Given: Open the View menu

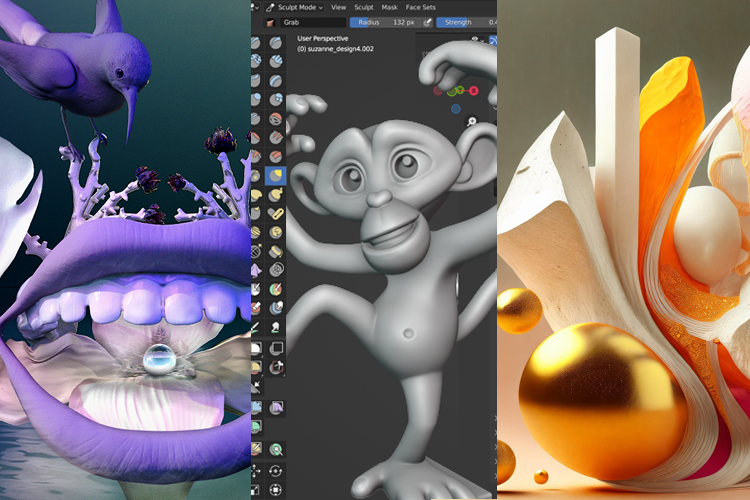Looking at the screenshot, I should tap(339, 6).
